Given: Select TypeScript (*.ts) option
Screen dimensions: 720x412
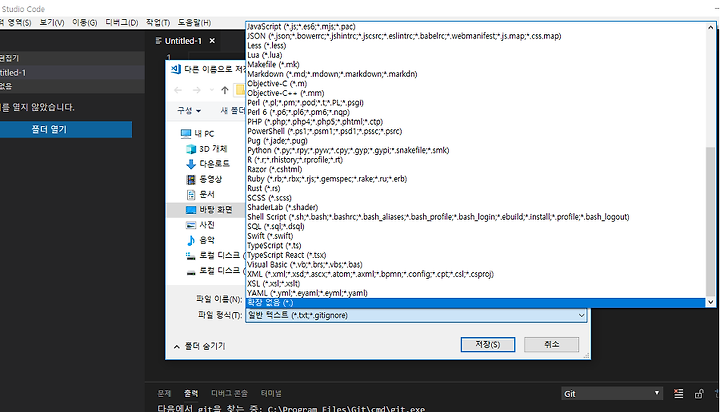Looking at the screenshot, I should click(x=476, y=246).
